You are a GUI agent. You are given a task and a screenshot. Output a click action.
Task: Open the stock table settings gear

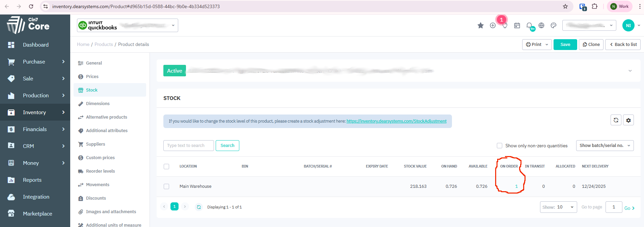click(x=628, y=120)
